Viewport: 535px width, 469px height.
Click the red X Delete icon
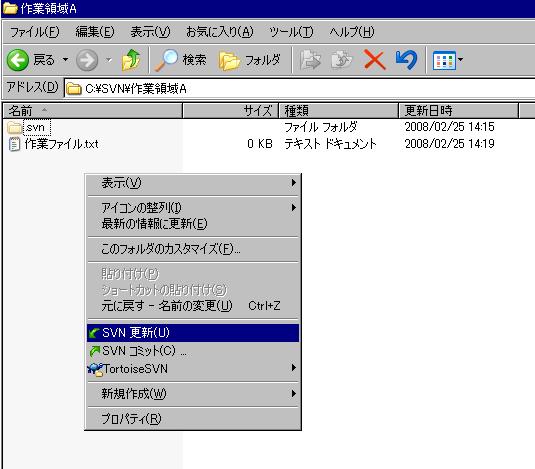pos(374,60)
